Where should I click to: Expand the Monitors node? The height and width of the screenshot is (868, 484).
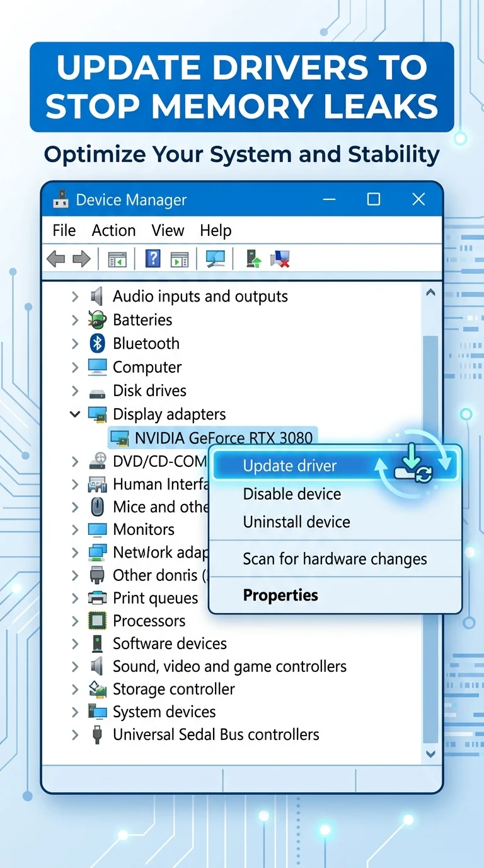(x=75, y=529)
